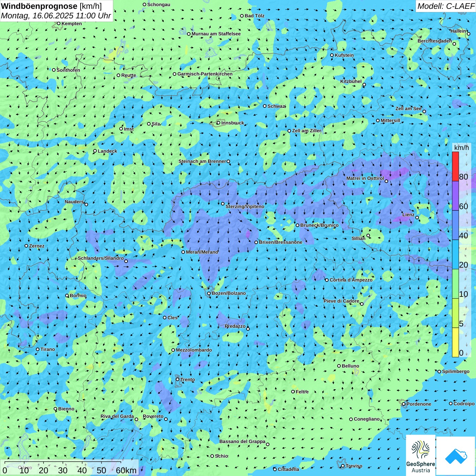The width and height of the screenshot is (476, 476).
Task: Click the Trento city marker
Action: click(177, 379)
